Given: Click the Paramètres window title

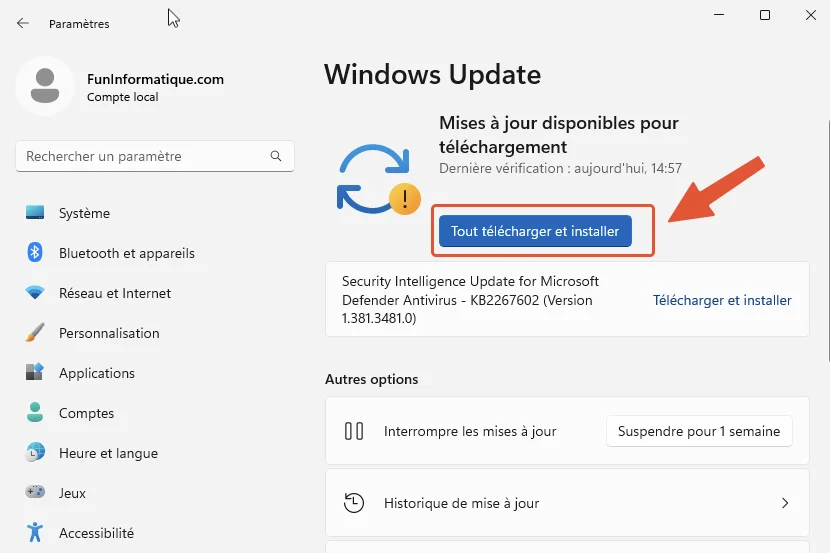Looking at the screenshot, I should pos(79,24).
